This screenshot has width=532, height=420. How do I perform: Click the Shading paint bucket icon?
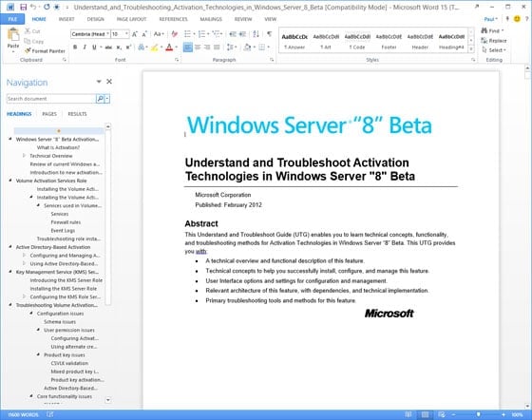[247, 48]
